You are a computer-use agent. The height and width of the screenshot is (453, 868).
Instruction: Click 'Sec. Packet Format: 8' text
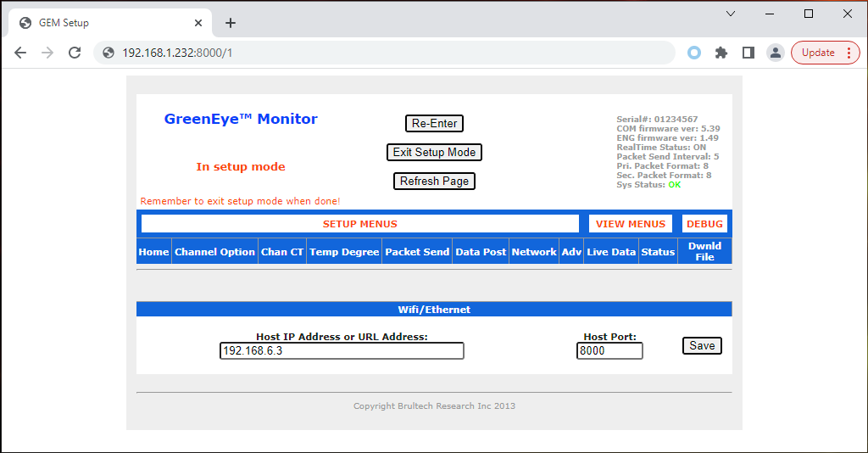(x=664, y=175)
